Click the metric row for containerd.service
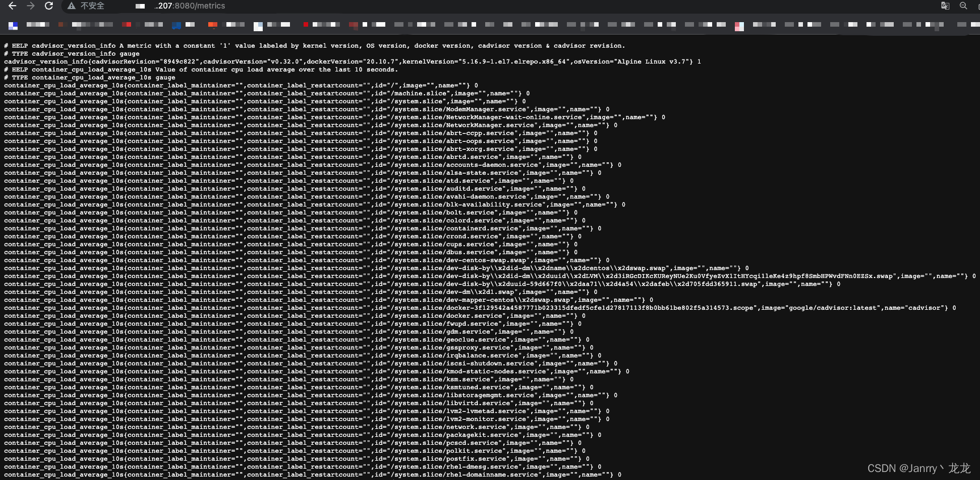This screenshot has height=480, width=980. click(302, 229)
